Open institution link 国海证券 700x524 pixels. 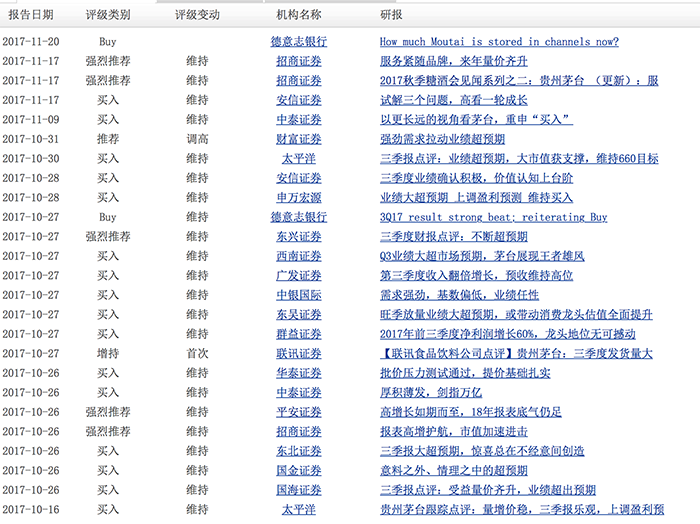299,490
